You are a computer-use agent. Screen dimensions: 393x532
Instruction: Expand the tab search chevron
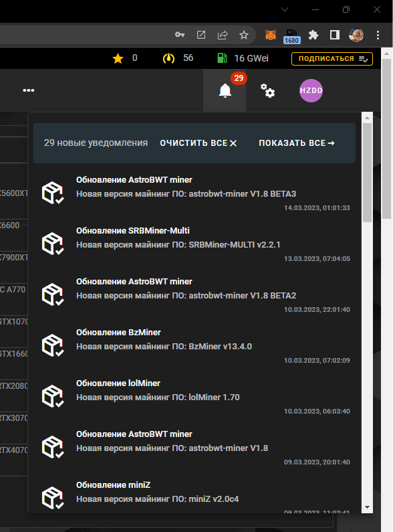click(285, 9)
